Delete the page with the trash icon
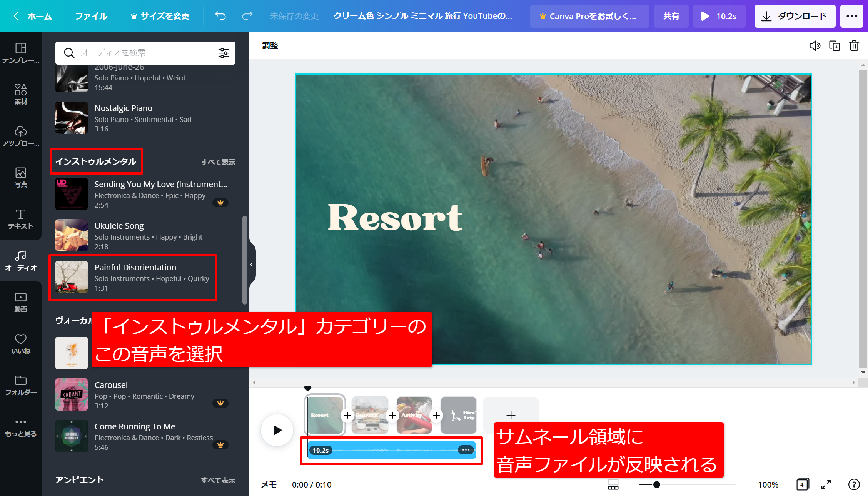 pos(854,46)
